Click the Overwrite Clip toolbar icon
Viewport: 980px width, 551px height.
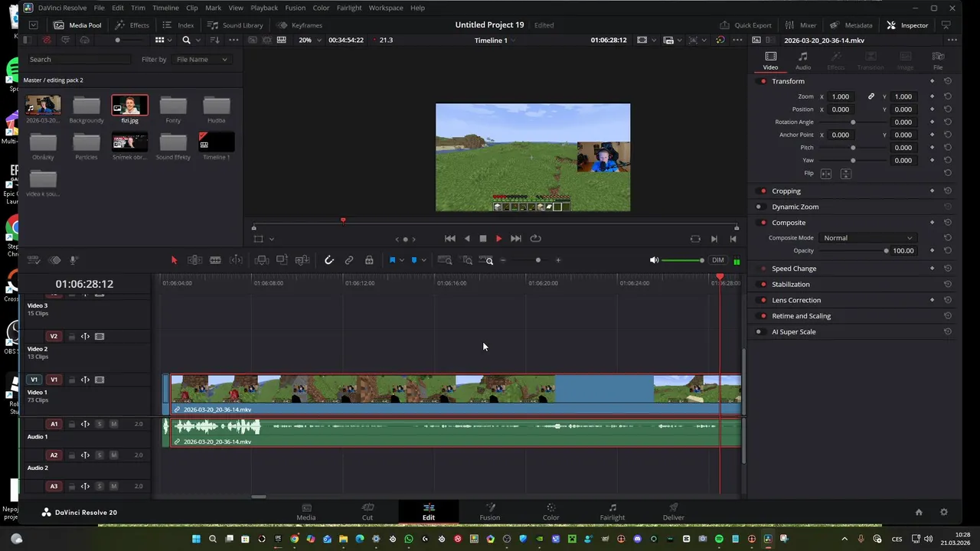pyautogui.click(x=282, y=260)
